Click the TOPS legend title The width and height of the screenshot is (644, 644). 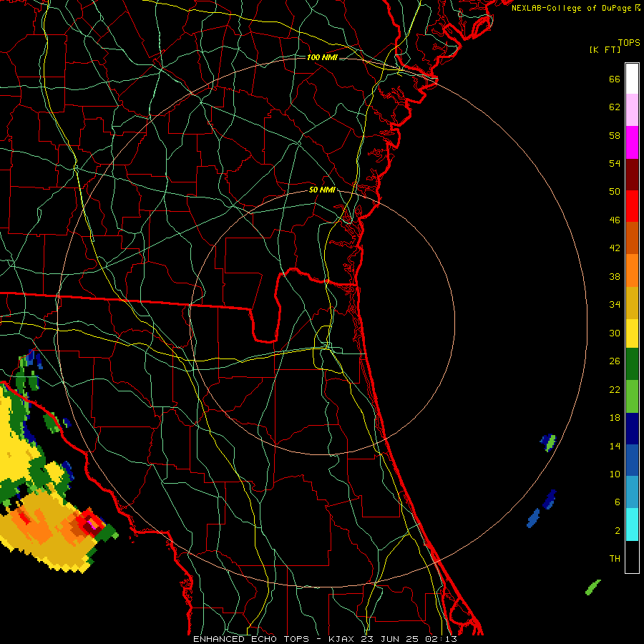point(629,43)
